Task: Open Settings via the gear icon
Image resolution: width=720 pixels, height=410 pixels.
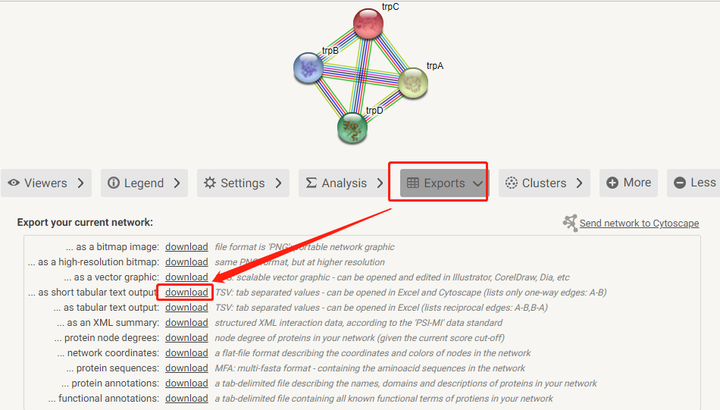Action: (x=209, y=183)
